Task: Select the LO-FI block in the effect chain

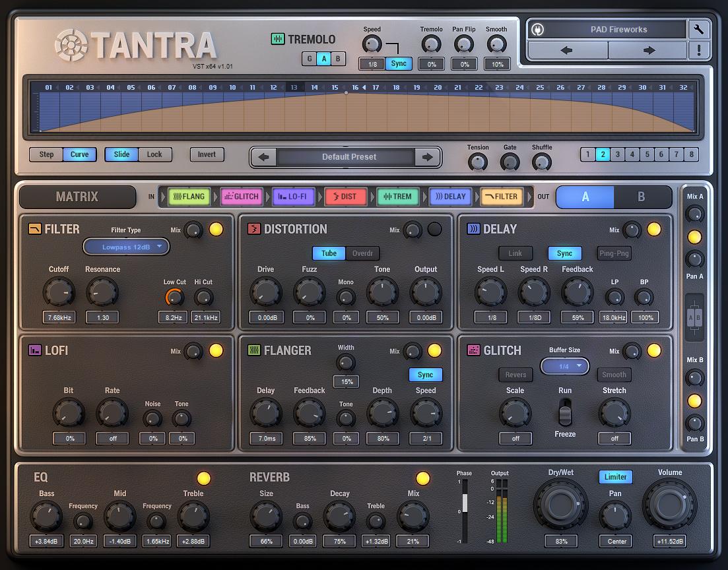Action: 294,197
